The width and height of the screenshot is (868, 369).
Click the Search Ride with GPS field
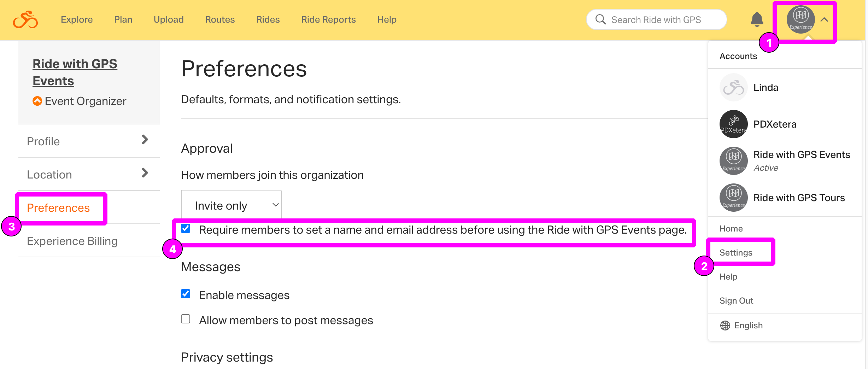click(656, 20)
